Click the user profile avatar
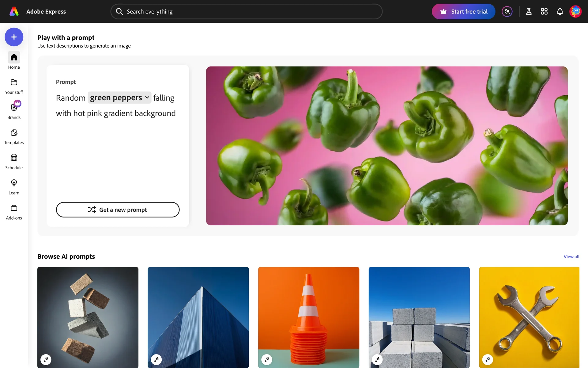The height and width of the screenshot is (368, 588). coord(575,12)
